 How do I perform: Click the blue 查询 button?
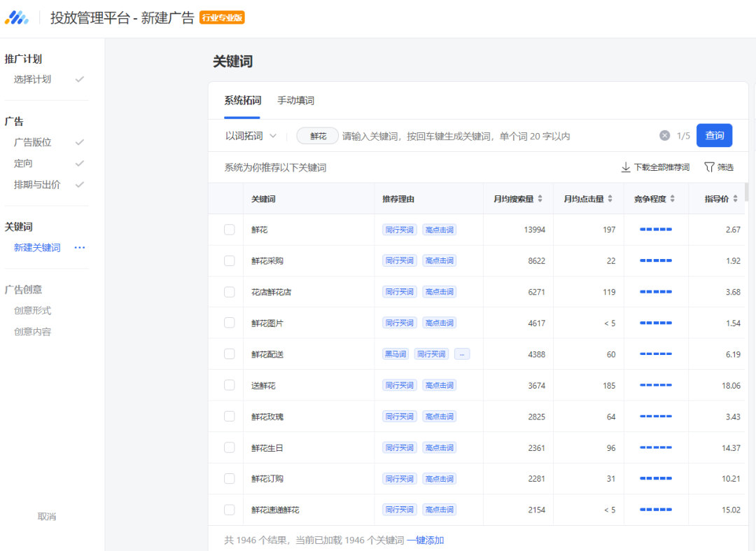coord(714,135)
